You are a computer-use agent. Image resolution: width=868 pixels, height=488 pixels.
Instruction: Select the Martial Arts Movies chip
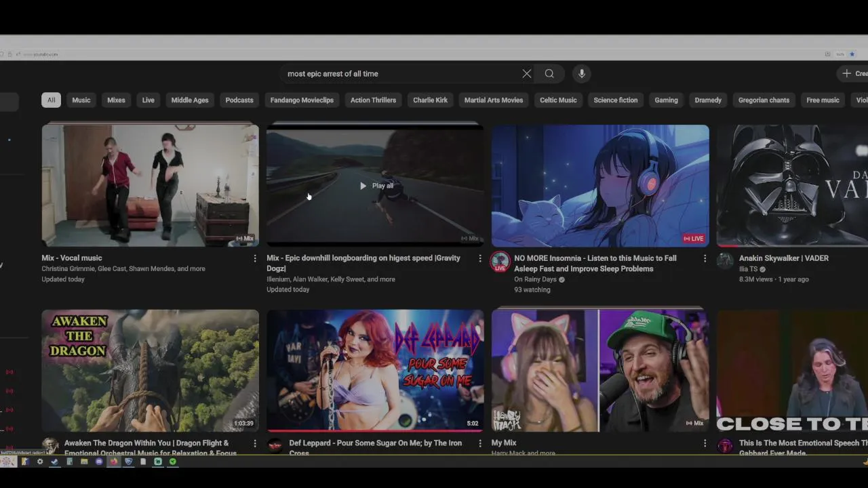pyautogui.click(x=494, y=100)
